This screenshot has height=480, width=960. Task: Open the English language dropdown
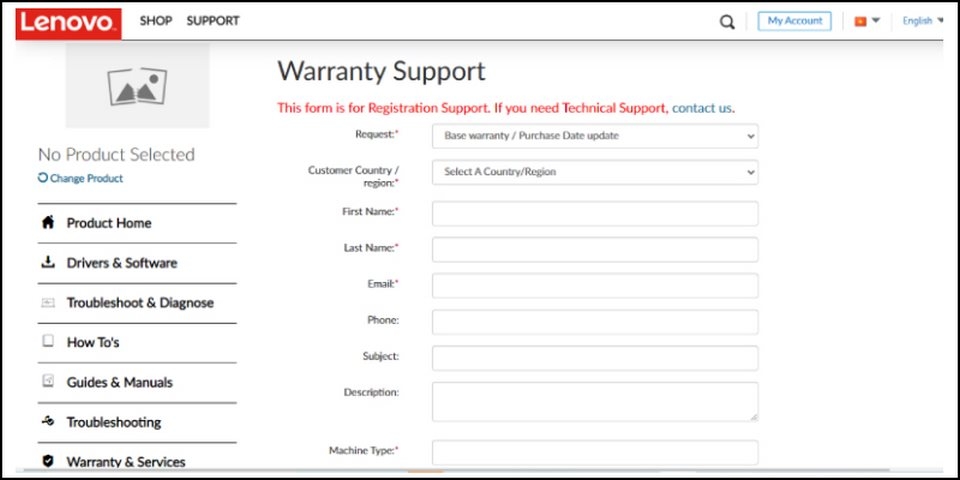[923, 21]
